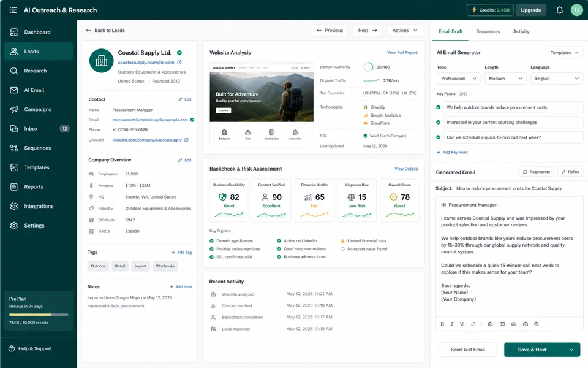The height and width of the screenshot is (368, 588).
Task: Open the AI Email envelope icon
Action: [x=14, y=90]
